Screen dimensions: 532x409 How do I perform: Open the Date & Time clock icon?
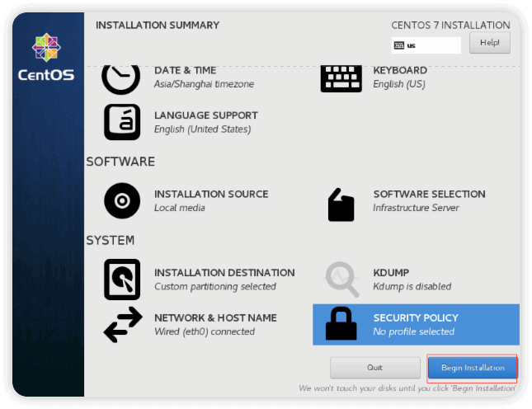[120, 79]
